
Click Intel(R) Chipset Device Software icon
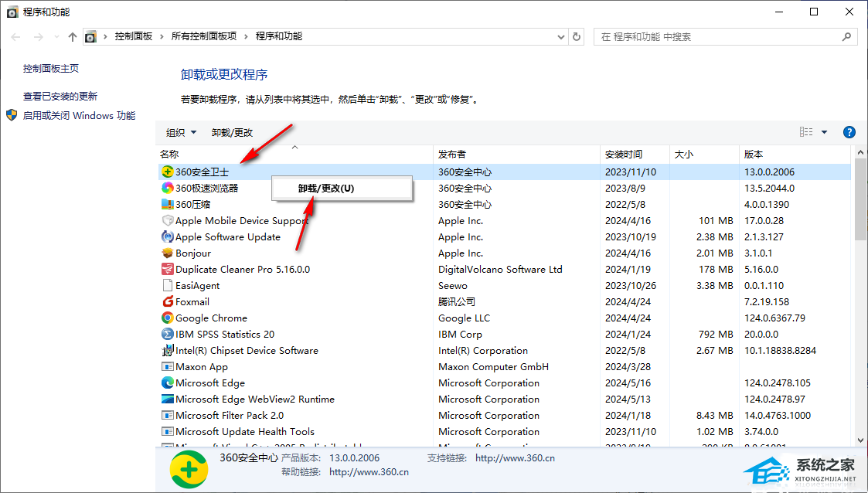tap(167, 350)
